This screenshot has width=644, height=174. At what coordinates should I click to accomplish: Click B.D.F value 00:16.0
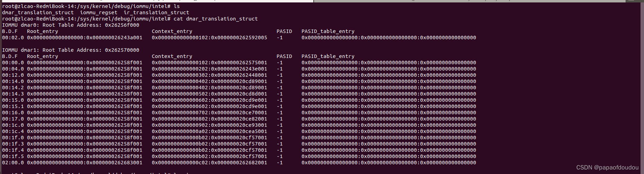pos(13,113)
